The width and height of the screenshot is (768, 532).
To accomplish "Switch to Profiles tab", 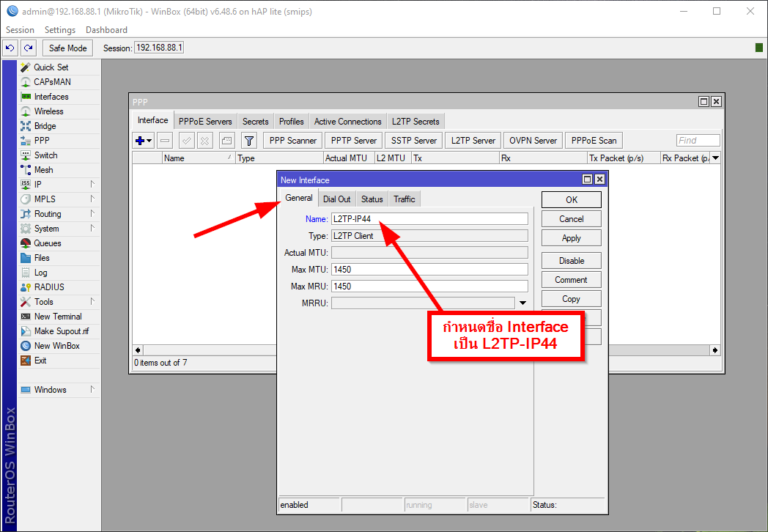I will tap(292, 122).
